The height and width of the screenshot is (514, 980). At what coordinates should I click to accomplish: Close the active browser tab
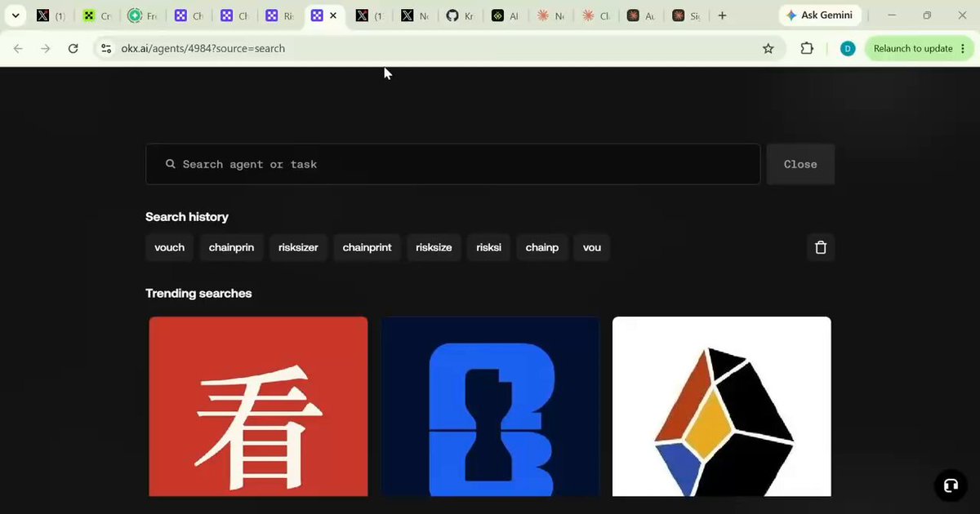pyautogui.click(x=333, y=16)
